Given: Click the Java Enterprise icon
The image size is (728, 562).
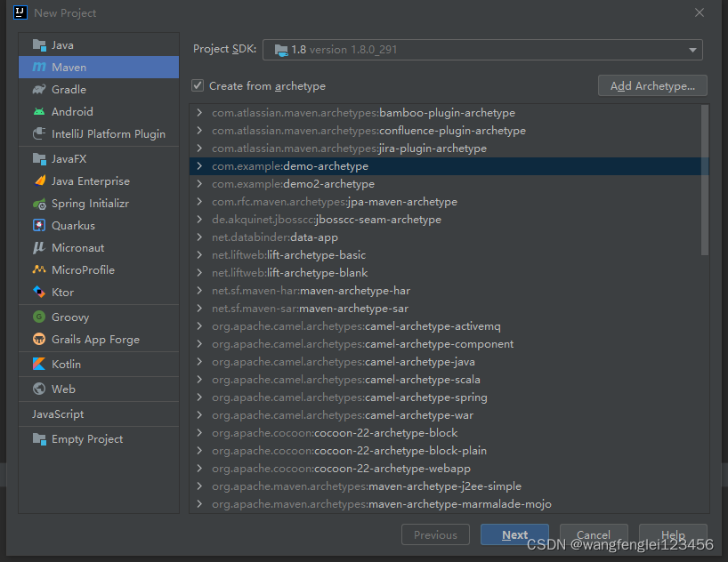Looking at the screenshot, I should coord(39,181).
